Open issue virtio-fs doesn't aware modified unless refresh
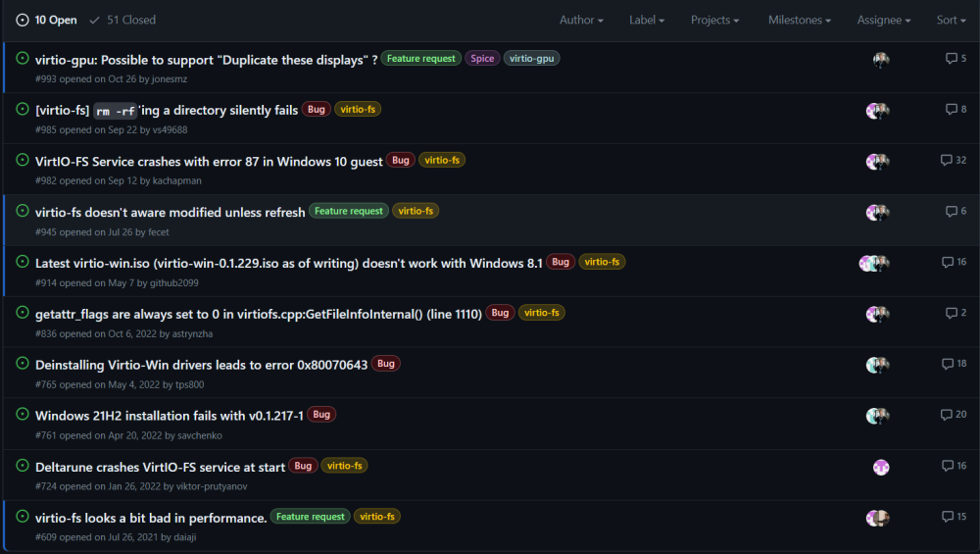The width and height of the screenshot is (980, 554). tap(170, 212)
